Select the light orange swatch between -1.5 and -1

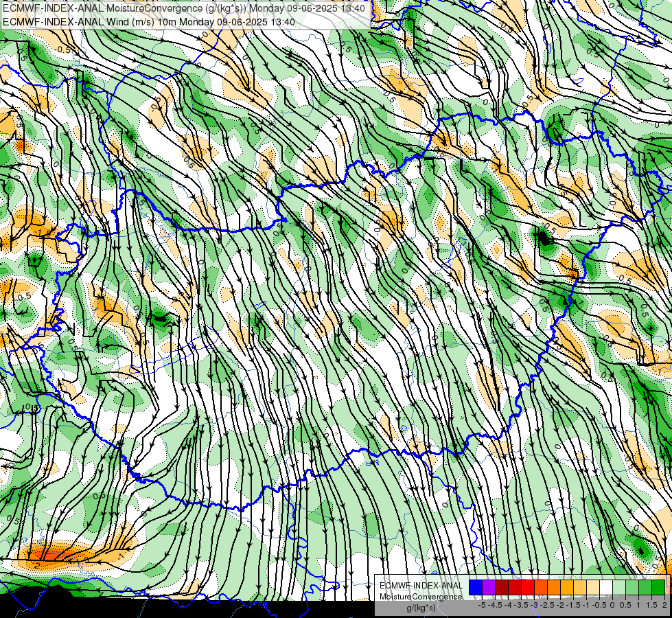(580, 588)
